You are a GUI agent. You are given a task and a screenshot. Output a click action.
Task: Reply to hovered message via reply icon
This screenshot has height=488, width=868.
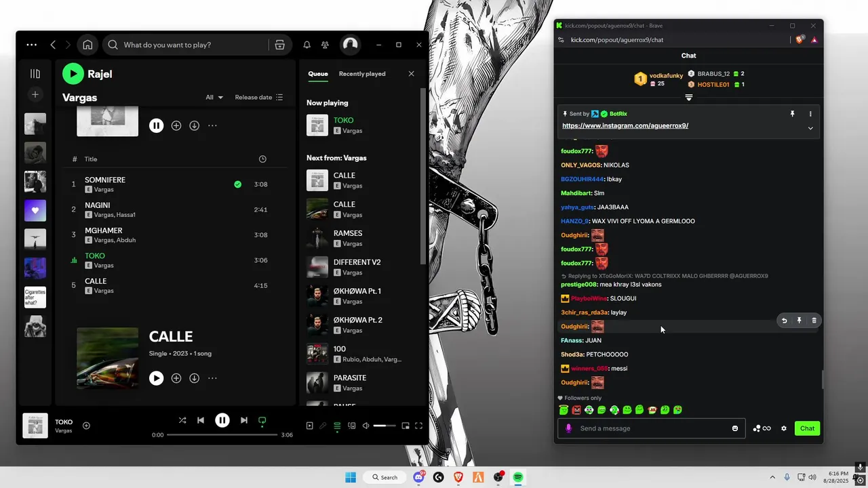pyautogui.click(x=784, y=321)
